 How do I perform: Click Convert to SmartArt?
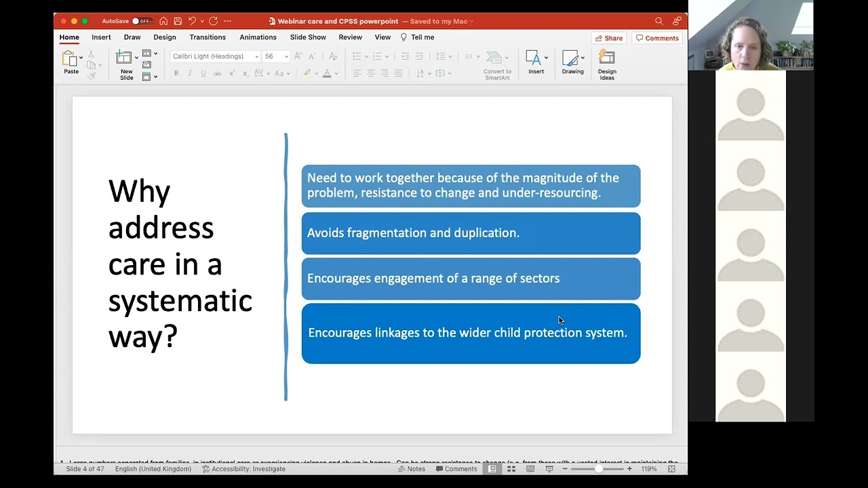(x=497, y=65)
